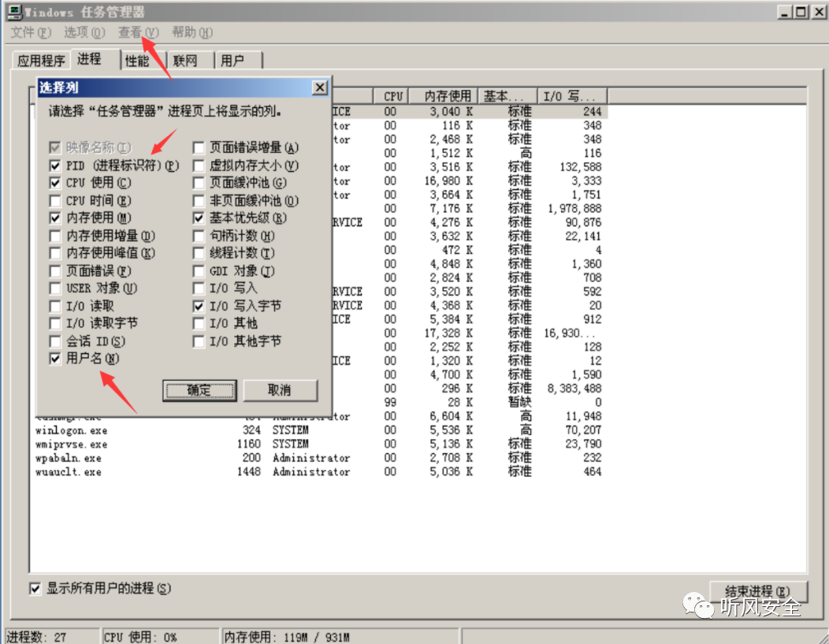829x644 pixels.
Task: Enable 句柄计数 checkbox
Action: 199,236
